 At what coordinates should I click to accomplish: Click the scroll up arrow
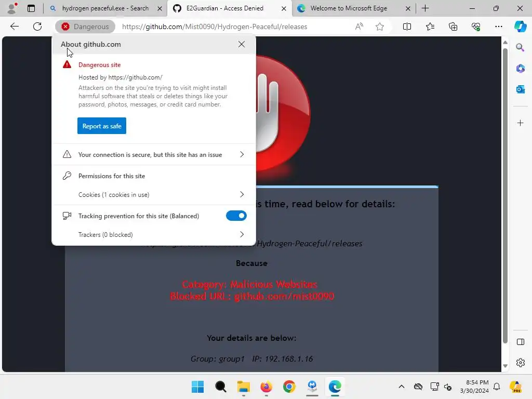click(505, 43)
